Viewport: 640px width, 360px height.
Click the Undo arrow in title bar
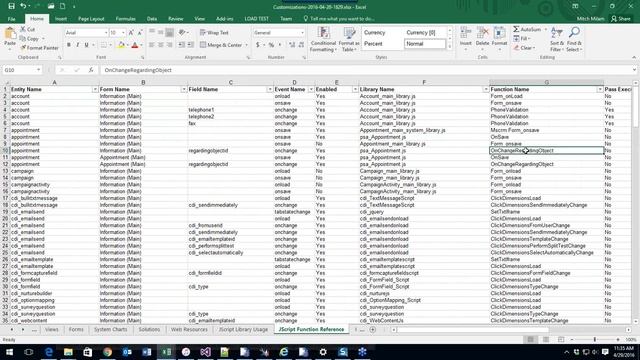click(x=23, y=6)
